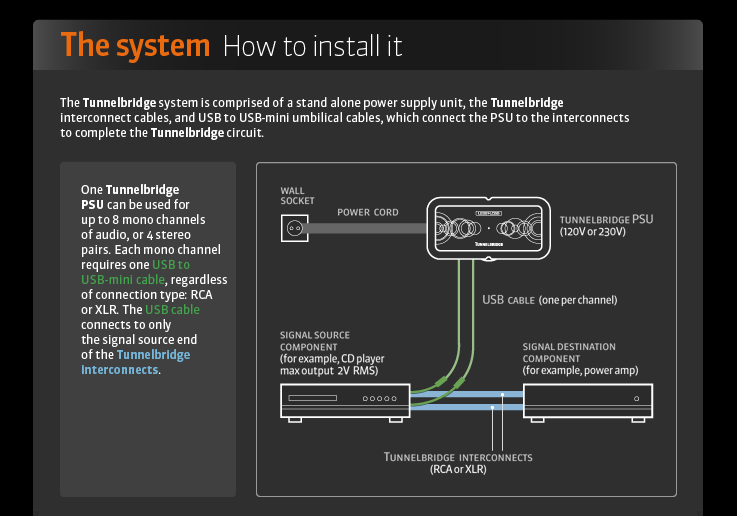Click 'How to install it' heading text

(x=313, y=46)
